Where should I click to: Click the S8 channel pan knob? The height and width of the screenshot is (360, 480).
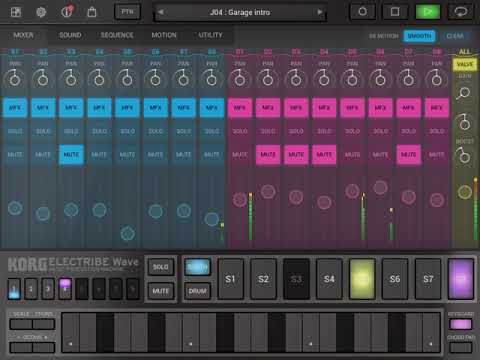pyautogui.click(x=211, y=79)
